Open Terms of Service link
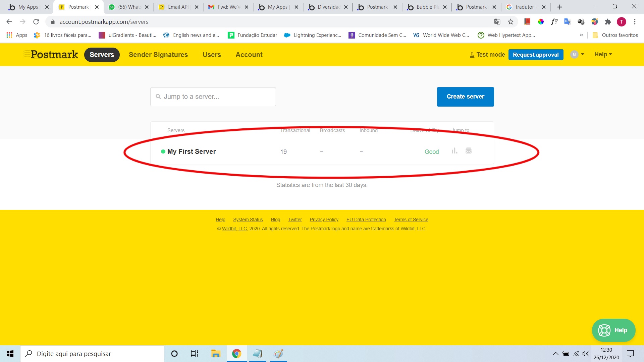Image resolution: width=644 pixels, height=362 pixels. [x=411, y=220]
